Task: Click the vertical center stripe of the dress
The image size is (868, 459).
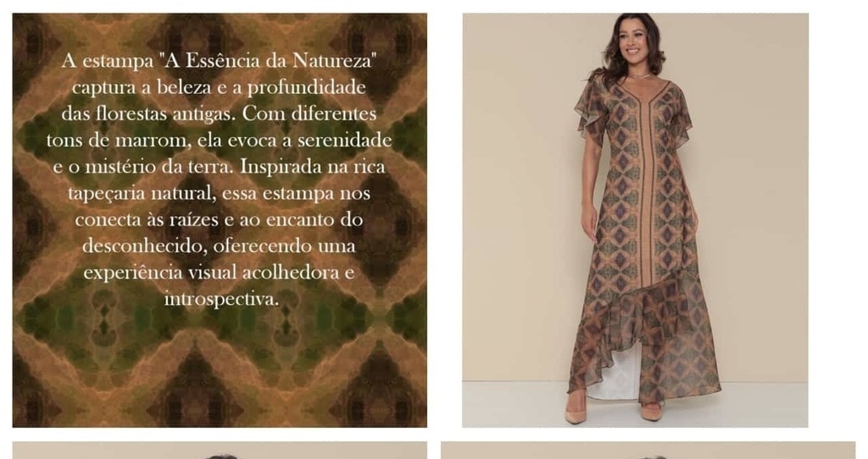Action: click(x=646, y=188)
